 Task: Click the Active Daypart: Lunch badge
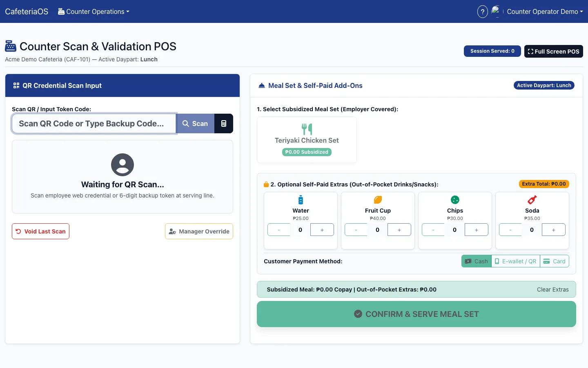coord(544,85)
